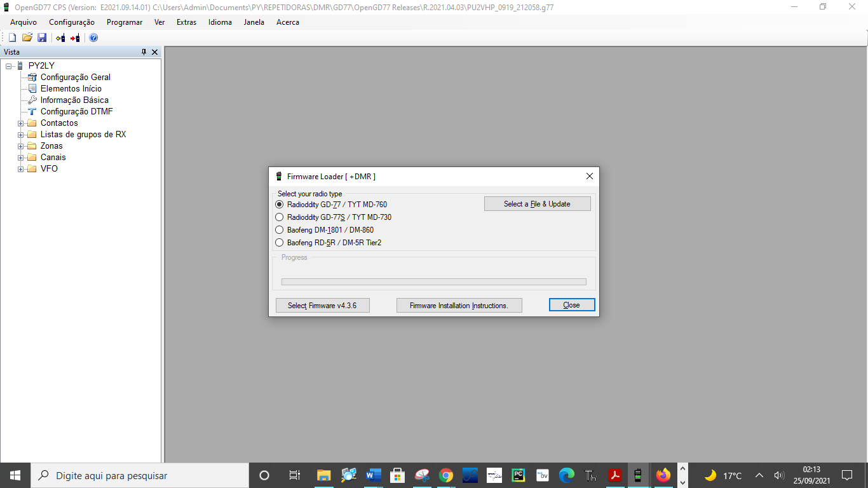
Task: Open Configuração Geral in the tree
Action: point(76,77)
